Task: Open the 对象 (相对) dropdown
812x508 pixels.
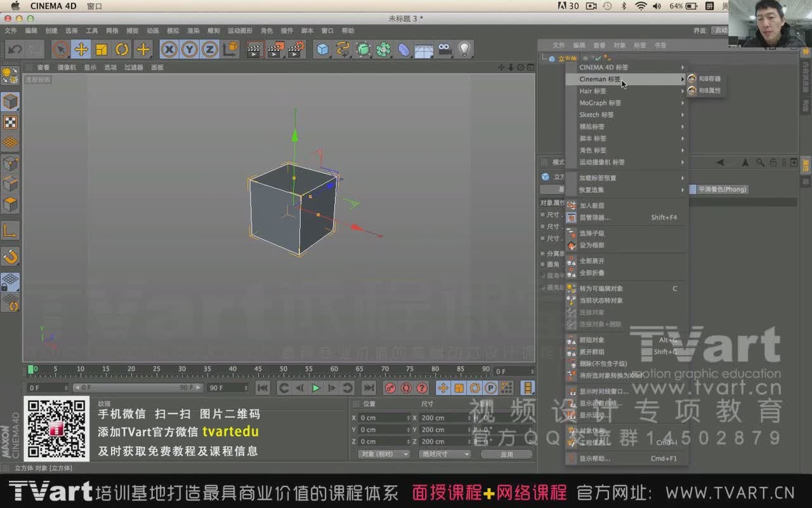Action: (384, 454)
